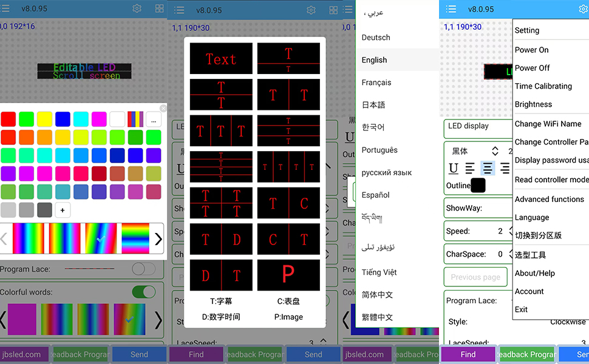Viewport: 589px width, 364px height.
Task: Select single 'Text' layout template
Action: (221, 58)
